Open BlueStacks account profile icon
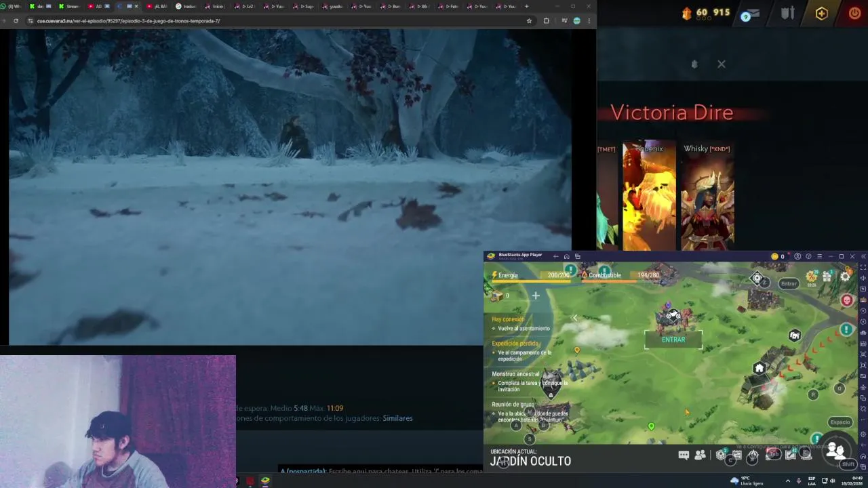The width and height of the screenshot is (868, 488). point(797,256)
